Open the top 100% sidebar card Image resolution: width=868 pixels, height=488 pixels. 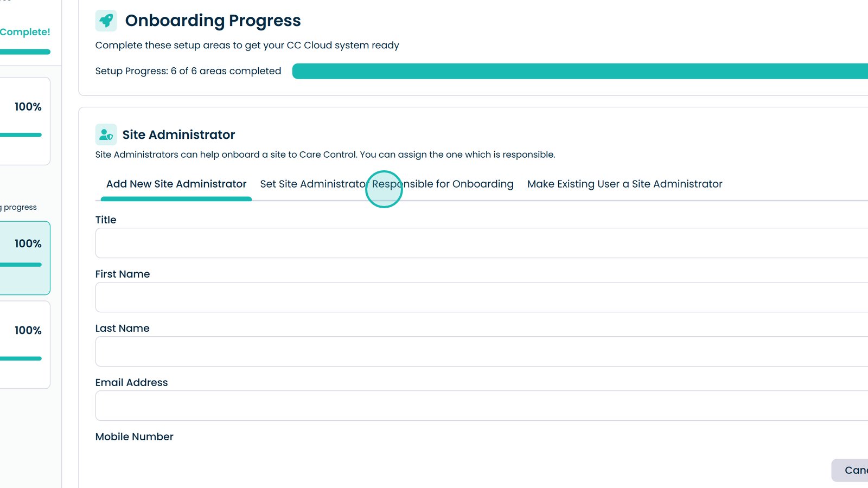point(24,120)
